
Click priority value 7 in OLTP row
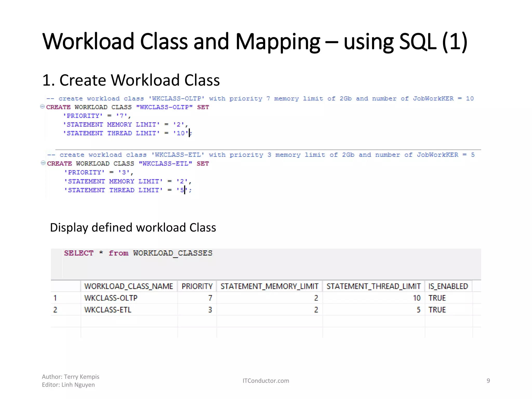[197, 298]
